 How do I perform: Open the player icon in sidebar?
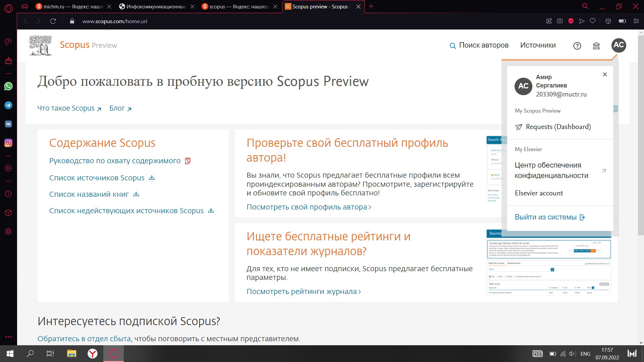point(8,168)
